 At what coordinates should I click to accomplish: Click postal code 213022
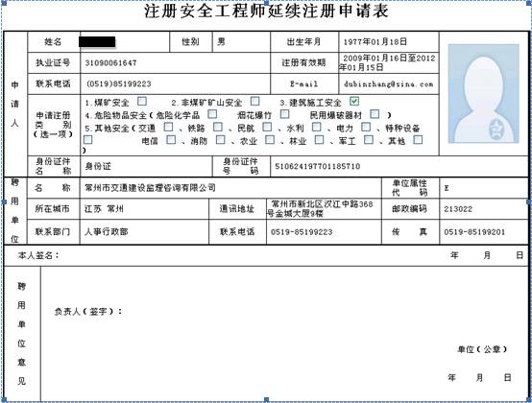pyautogui.click(x=458, y=209)
